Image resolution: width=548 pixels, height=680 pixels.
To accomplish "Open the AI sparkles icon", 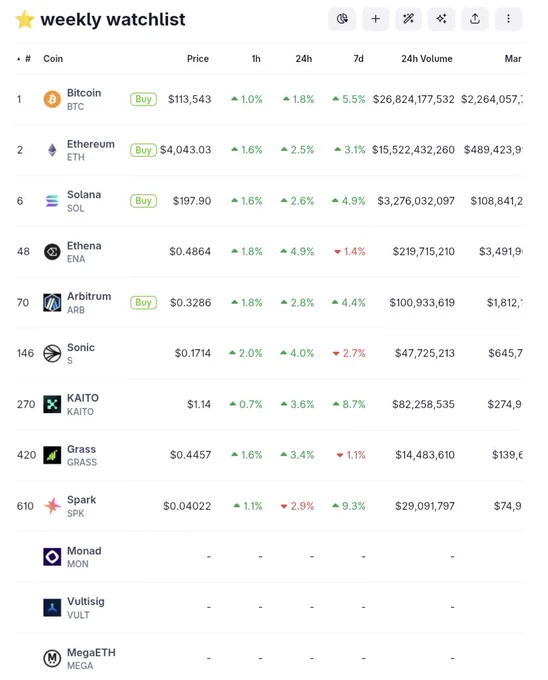I will [x=441, y=19].
